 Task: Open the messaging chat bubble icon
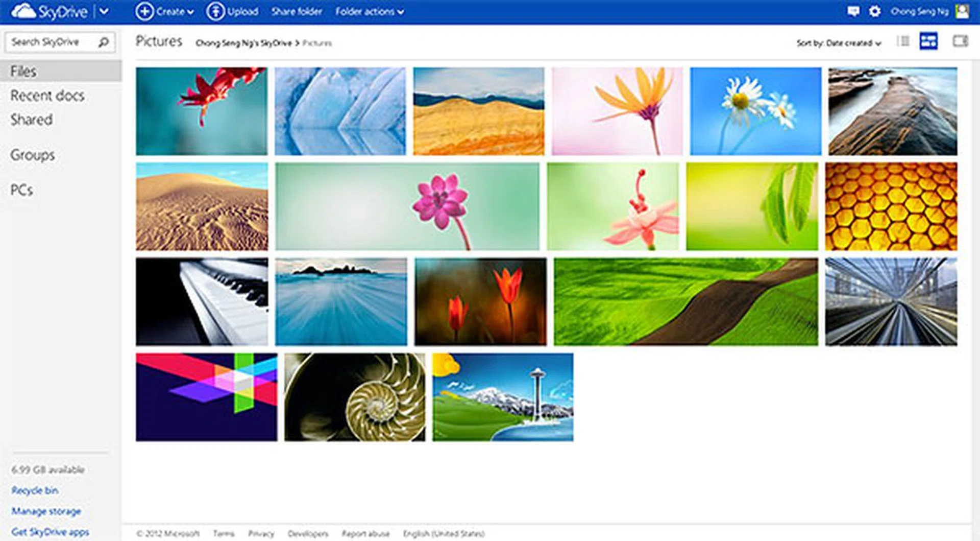click(853, 11)
